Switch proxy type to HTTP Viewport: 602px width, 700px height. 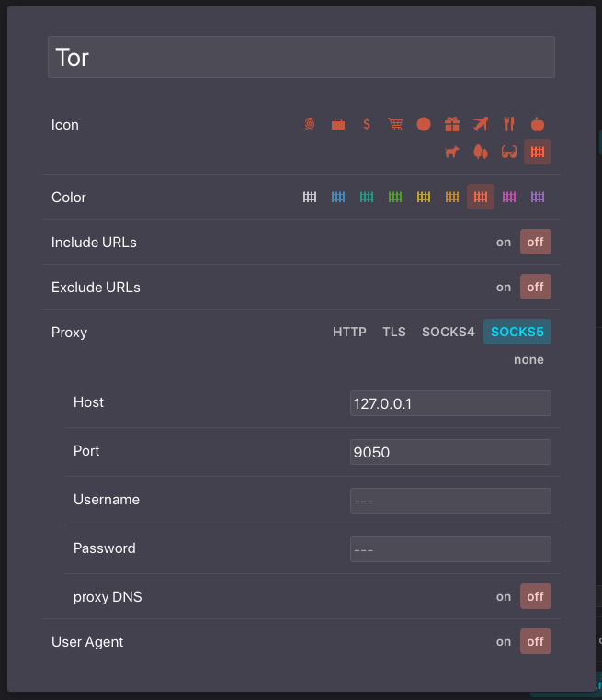[x=349, y=332]
